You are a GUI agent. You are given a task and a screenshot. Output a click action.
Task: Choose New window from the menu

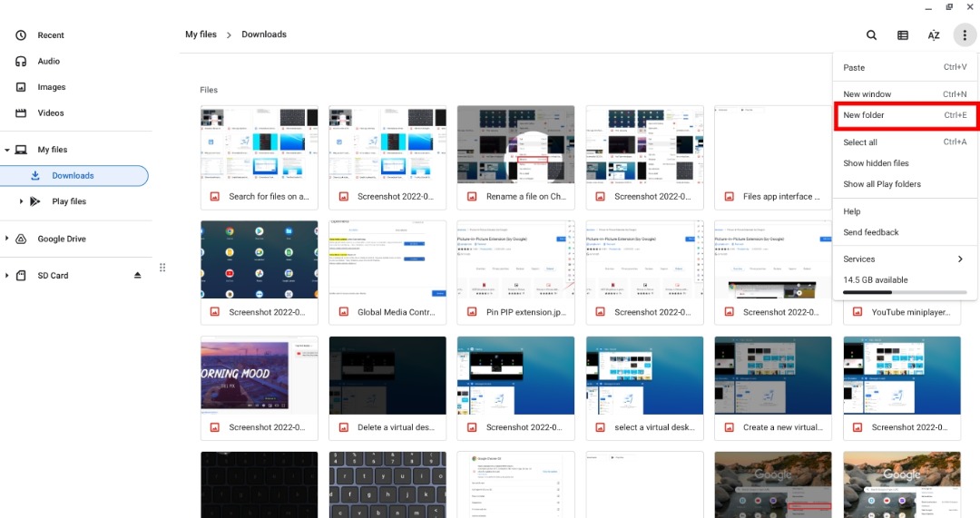(x=905, y=94)
